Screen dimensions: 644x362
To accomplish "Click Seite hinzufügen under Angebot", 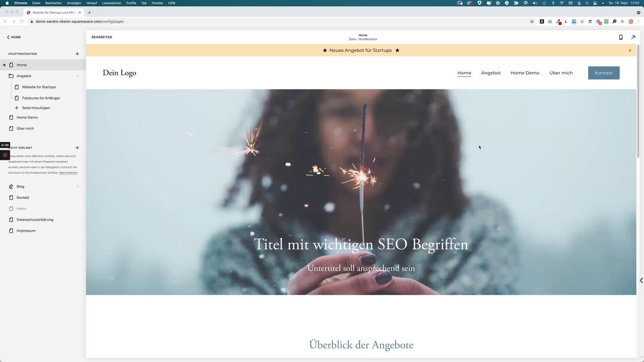I will click(36, 108).
